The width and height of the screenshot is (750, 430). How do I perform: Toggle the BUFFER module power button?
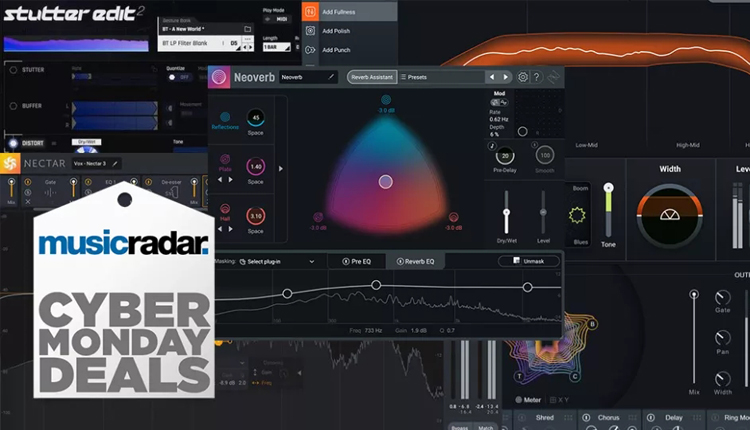12,105
